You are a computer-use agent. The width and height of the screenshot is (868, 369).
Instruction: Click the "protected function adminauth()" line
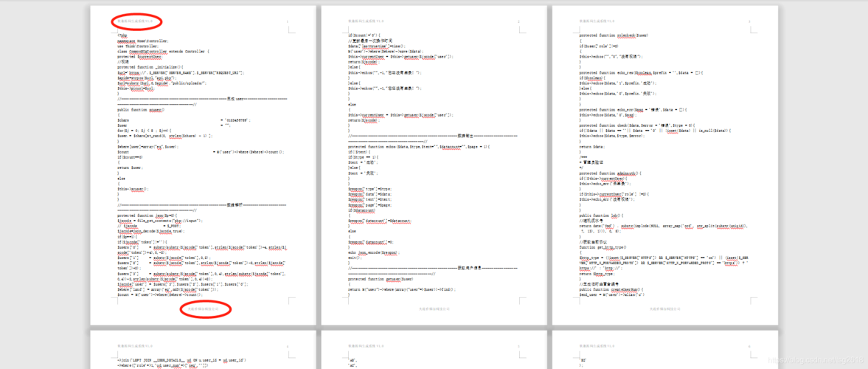(610, 173)
